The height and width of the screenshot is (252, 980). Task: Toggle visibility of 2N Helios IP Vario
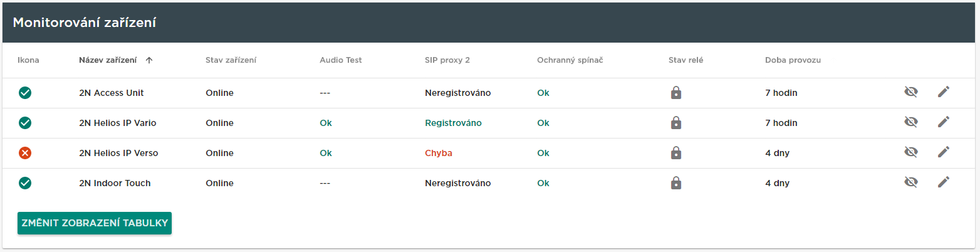pos(911,123)
